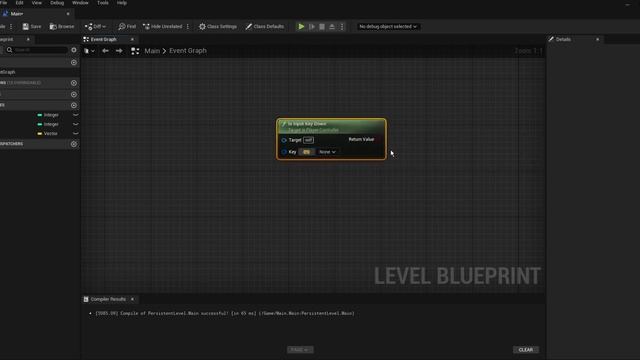Open the Edit menu
640x360 pixels.
pos(19,3)
